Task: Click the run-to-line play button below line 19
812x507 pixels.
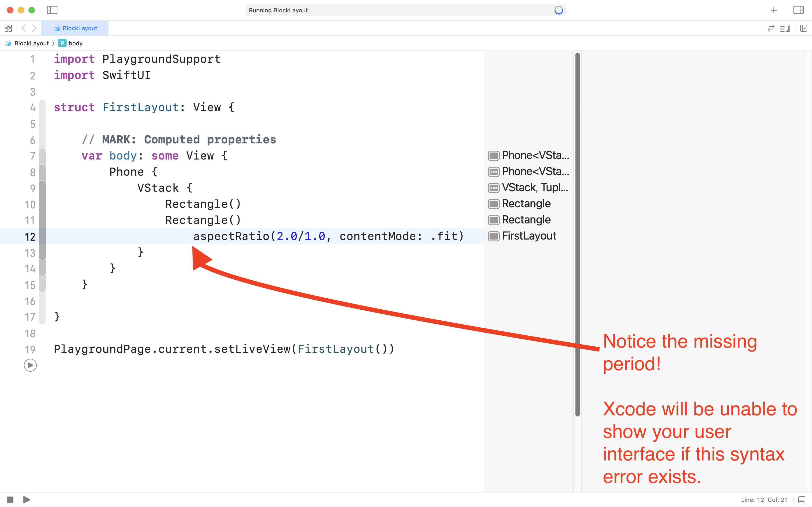Action: point(30,365)
